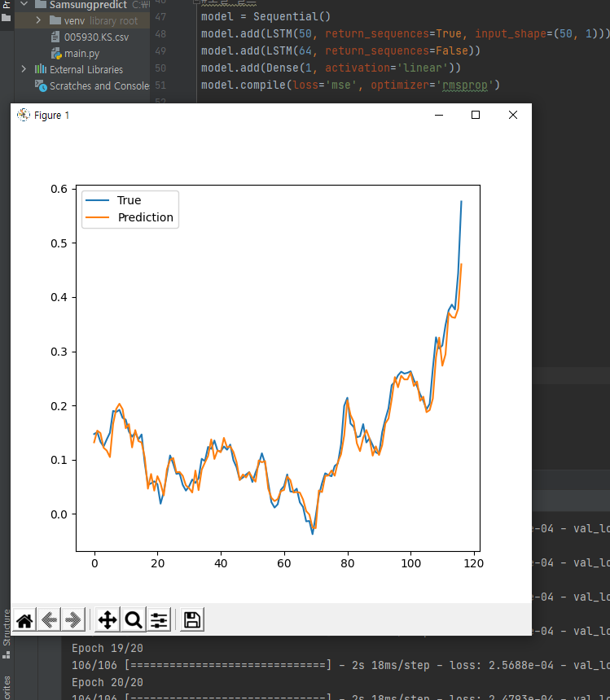This screenshot has width=610, height=700.
Task: Click the model = Sequential() code line
Action: (266, 17)
